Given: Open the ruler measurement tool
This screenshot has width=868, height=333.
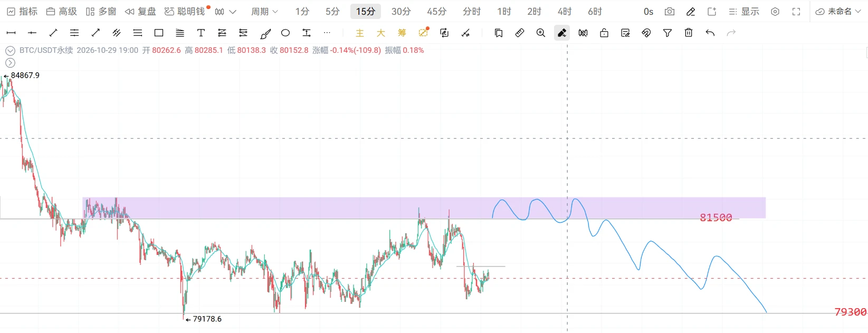Looking at the screenshot, I should 520,33.
